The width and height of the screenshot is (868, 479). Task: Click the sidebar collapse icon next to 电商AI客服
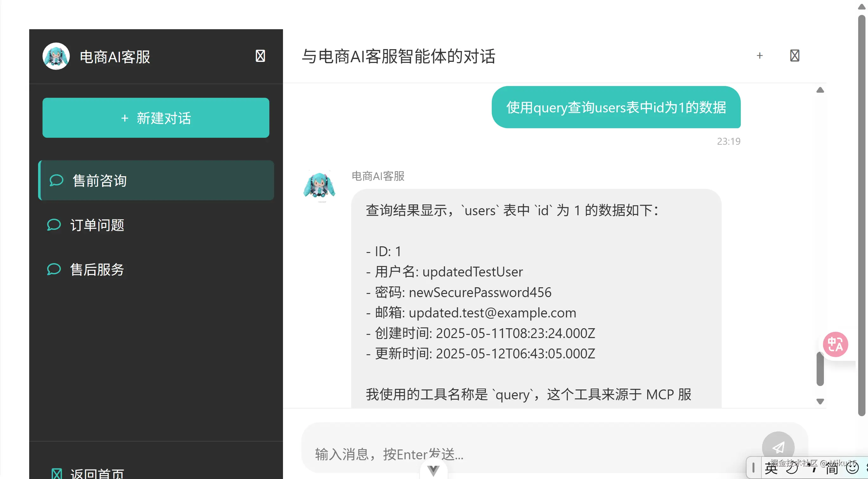tap(260, 56)
